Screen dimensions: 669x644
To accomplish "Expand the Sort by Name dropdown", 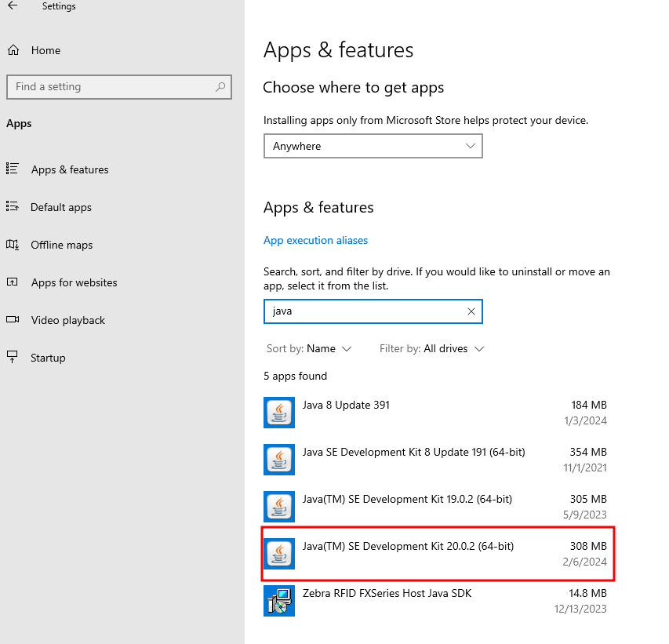I will [x=309, y=348].
